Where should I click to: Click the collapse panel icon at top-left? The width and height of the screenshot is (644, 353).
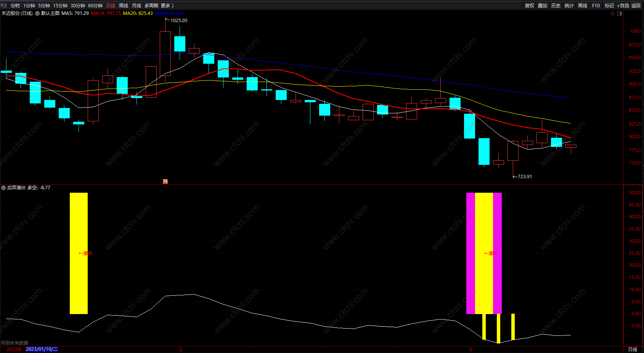(4, 5)
